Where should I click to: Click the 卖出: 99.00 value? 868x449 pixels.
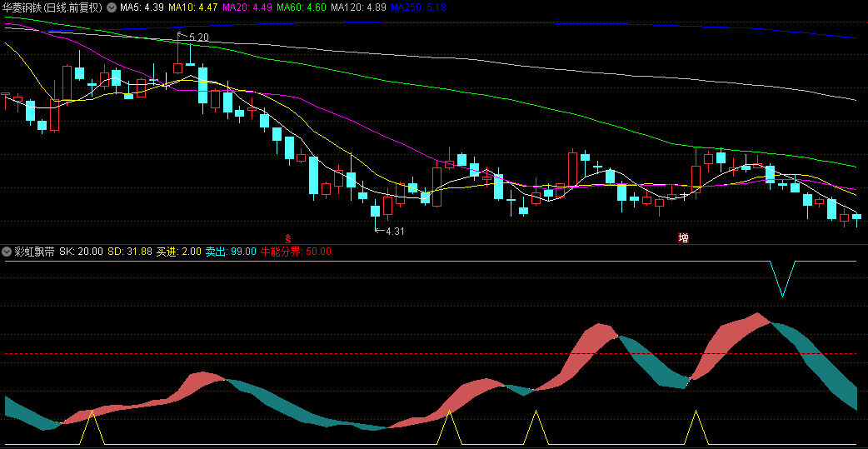231,252
